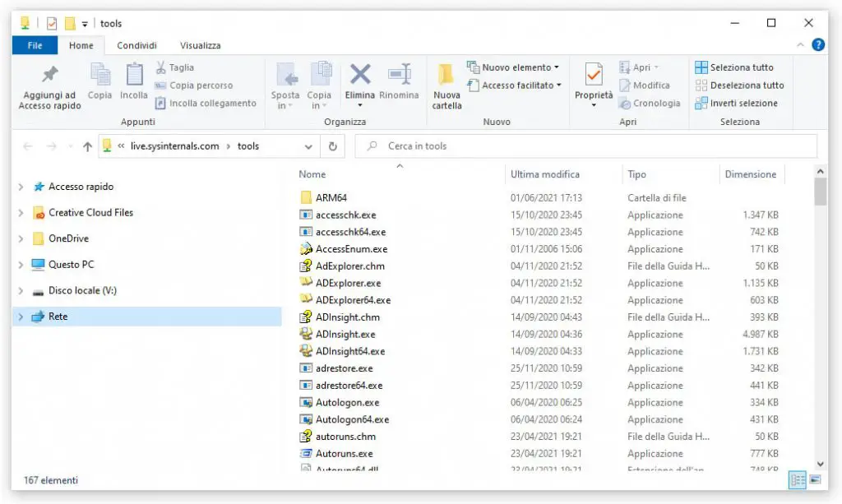This screenshot has width=842, height=504.
Task: Click the forward navigation arrow
Action: (x=51, y=146)
